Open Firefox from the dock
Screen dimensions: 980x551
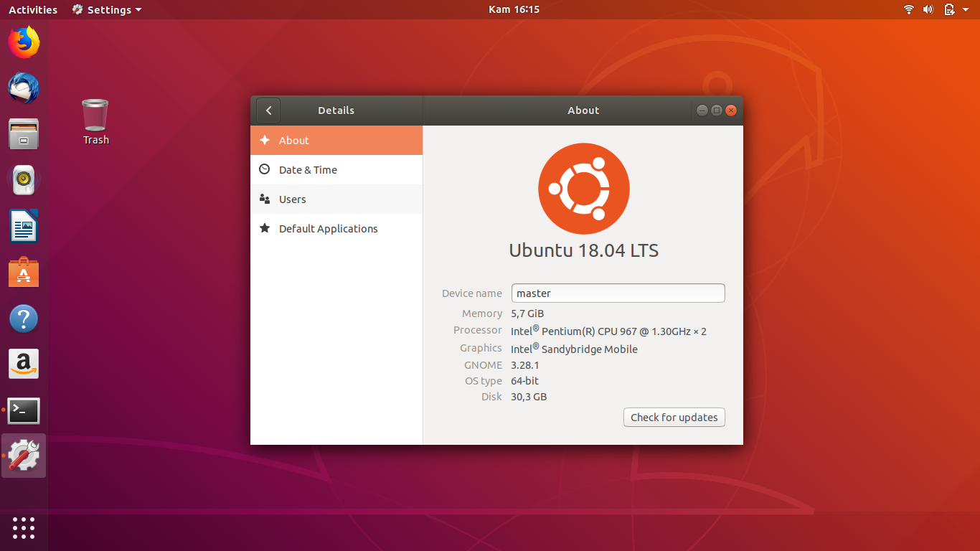click(x=24, y=42)
